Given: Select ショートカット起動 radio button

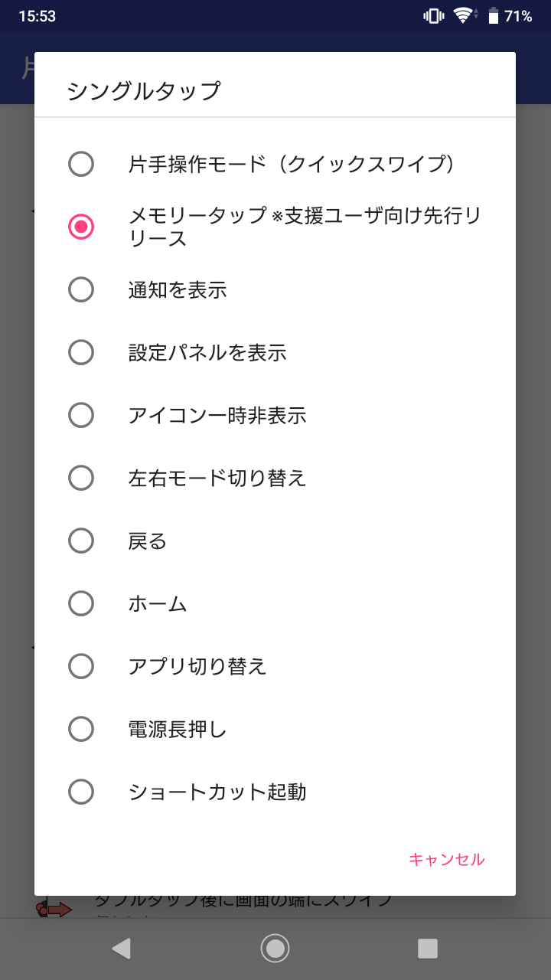Looking at the screenshot, I should point(81,792).
